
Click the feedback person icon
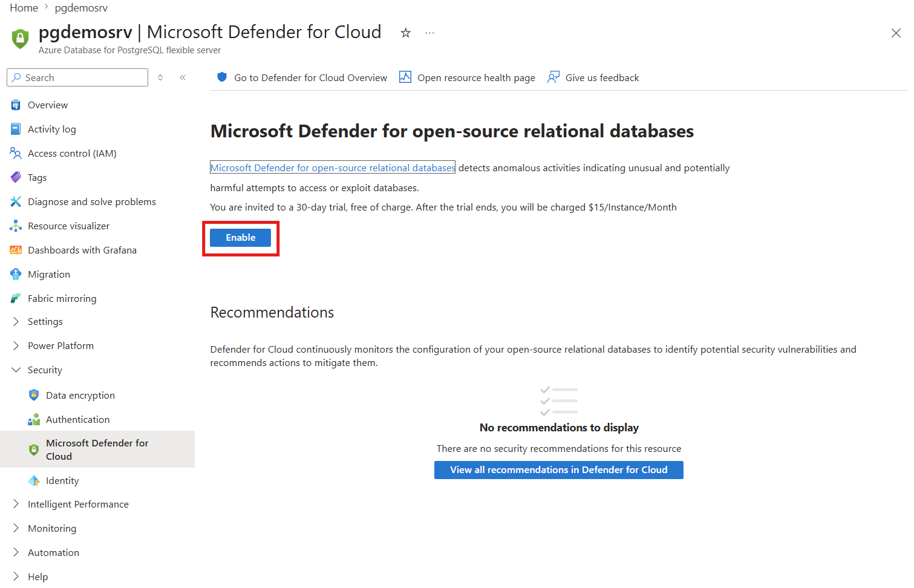pyautogui.click(x=553, y=77)
